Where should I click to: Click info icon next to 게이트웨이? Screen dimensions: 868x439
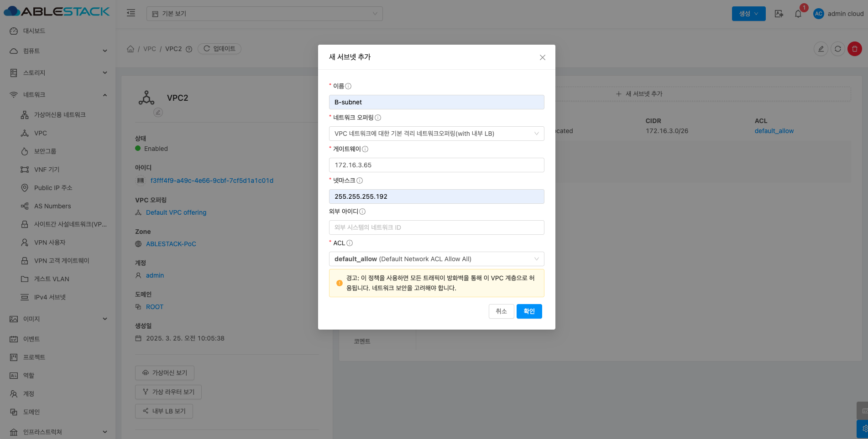(365, 149)
